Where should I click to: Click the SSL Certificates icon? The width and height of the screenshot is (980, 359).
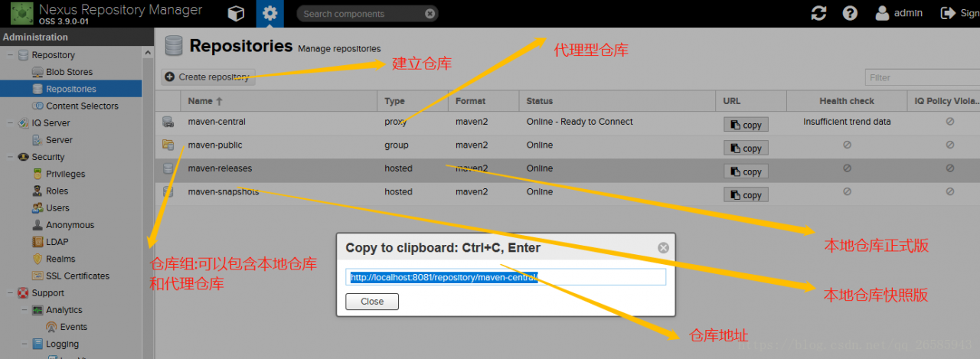pos(38,276)
